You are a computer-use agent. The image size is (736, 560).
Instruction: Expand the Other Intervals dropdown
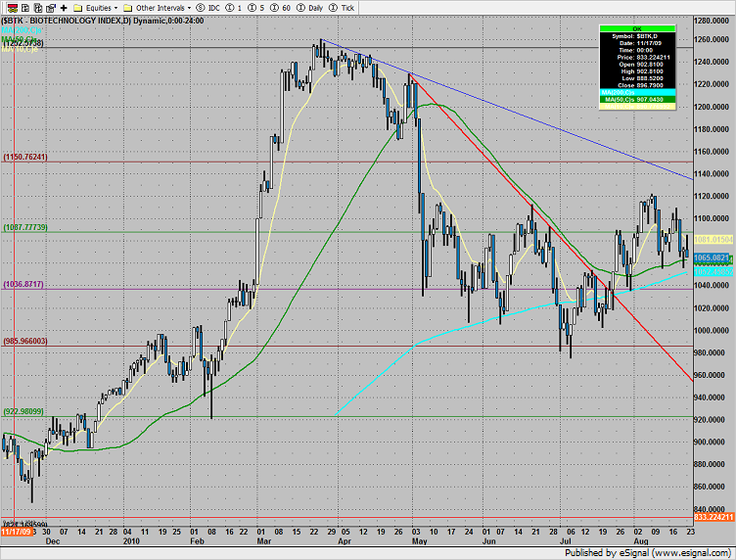(161, 6)
